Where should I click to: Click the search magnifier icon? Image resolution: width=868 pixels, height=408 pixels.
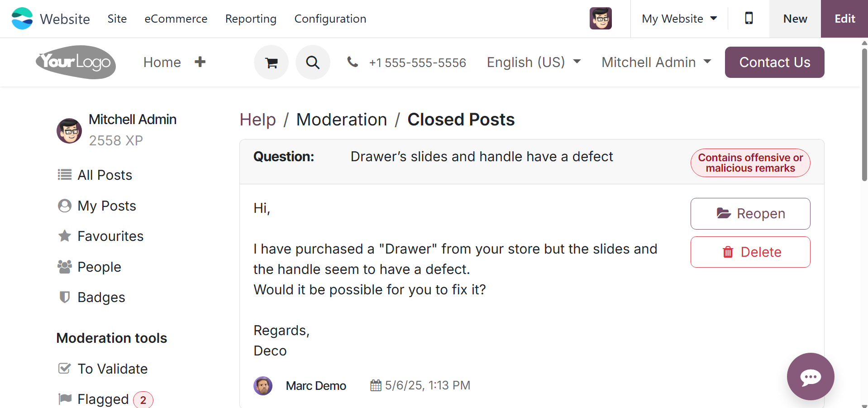click(313, 62)
